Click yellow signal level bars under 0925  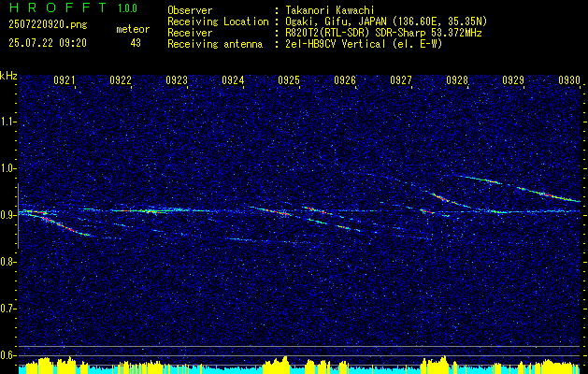277,365
